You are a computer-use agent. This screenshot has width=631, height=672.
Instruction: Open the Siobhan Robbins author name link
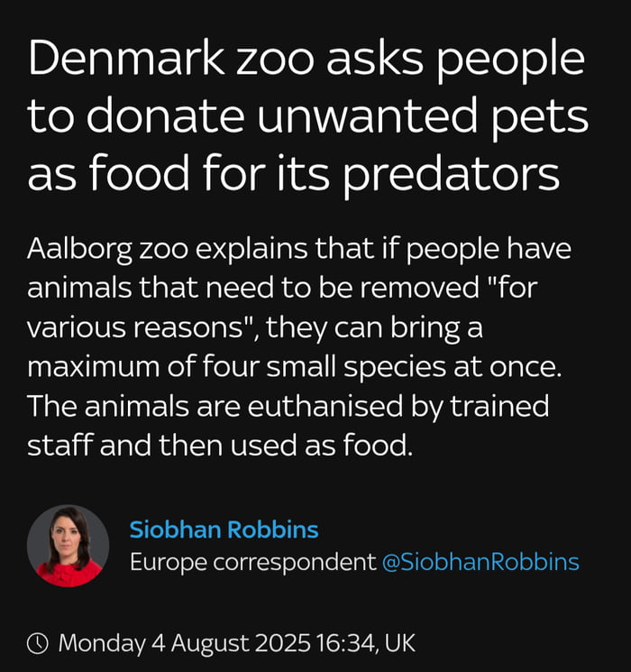point(224,529)
